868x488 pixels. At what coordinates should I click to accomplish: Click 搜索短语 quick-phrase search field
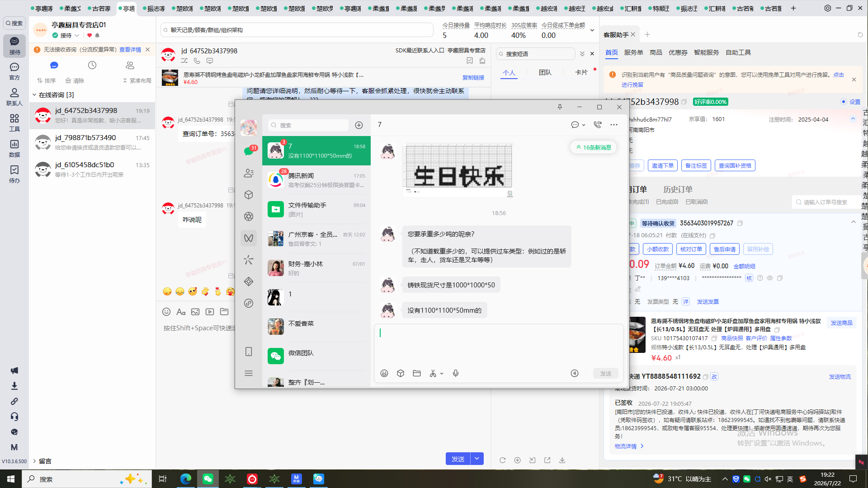(536, 54)
